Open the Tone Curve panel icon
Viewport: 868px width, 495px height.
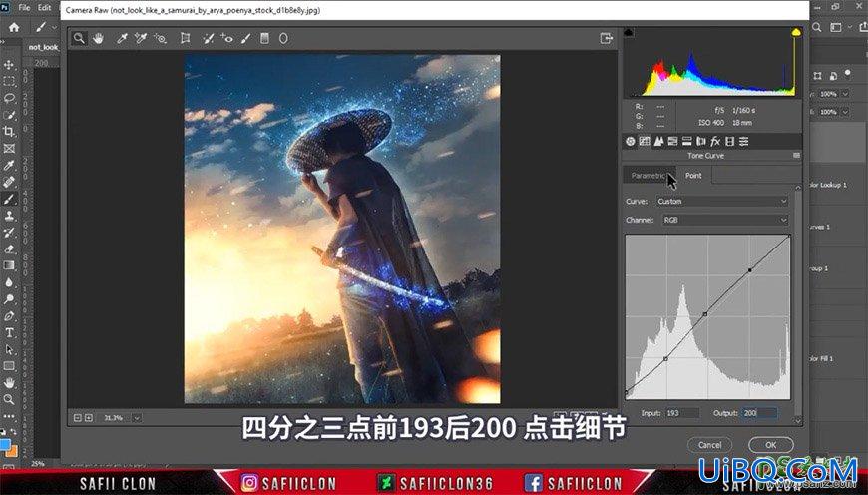pyautogui.click(x=645, y=141)
